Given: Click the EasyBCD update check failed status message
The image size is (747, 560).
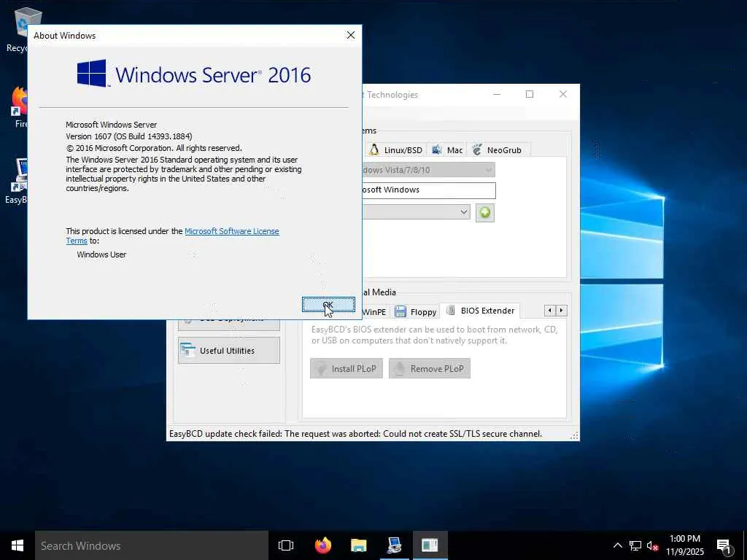Looking at the screenshot, I should click(x=355, y=434).
